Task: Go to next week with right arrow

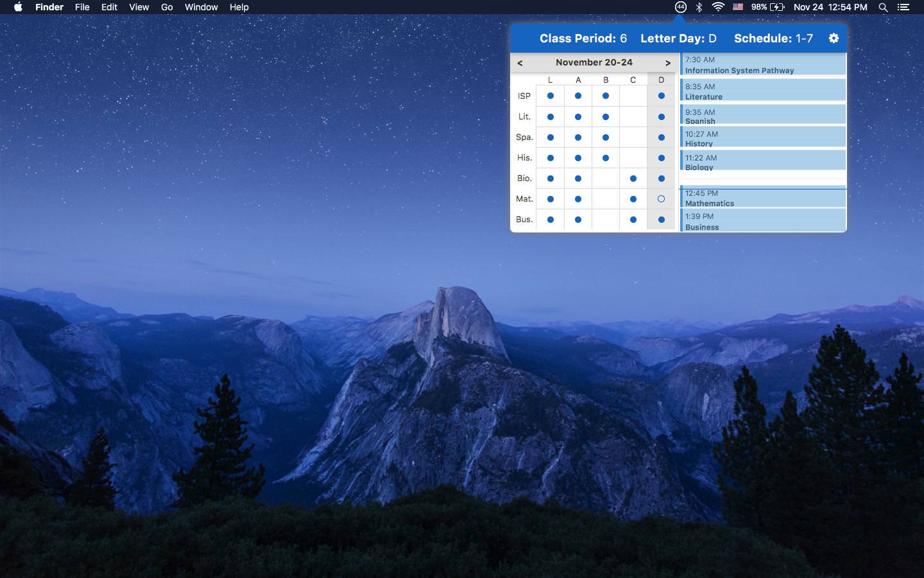Action: point(668,63)
